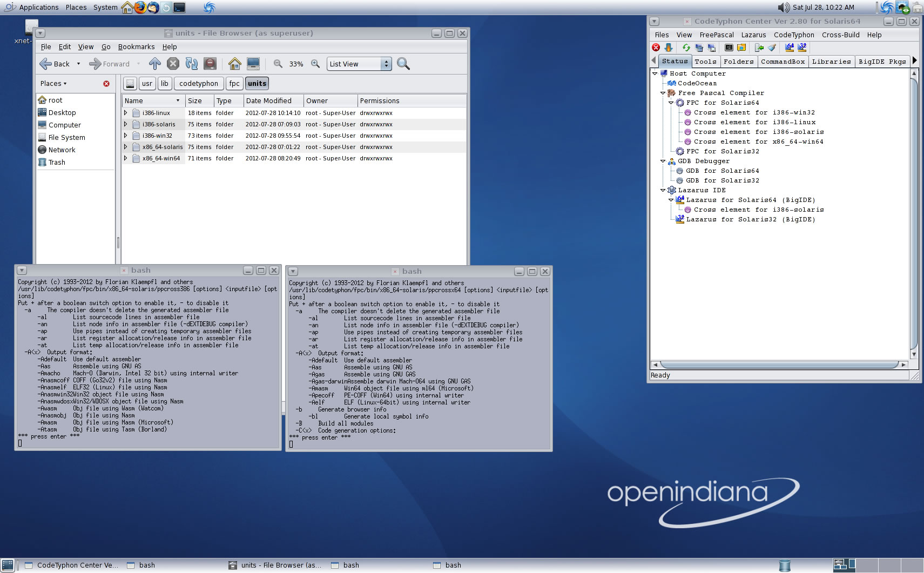Switch to the Tools tab
Image resolution: width=924 pixels, height=573 pixels.
pyautogui.click(x=705, y=62)
